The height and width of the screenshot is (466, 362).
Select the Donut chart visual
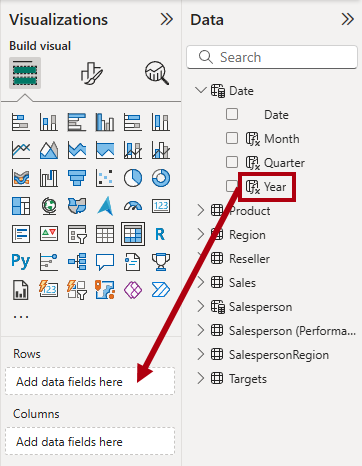(161, 178)
